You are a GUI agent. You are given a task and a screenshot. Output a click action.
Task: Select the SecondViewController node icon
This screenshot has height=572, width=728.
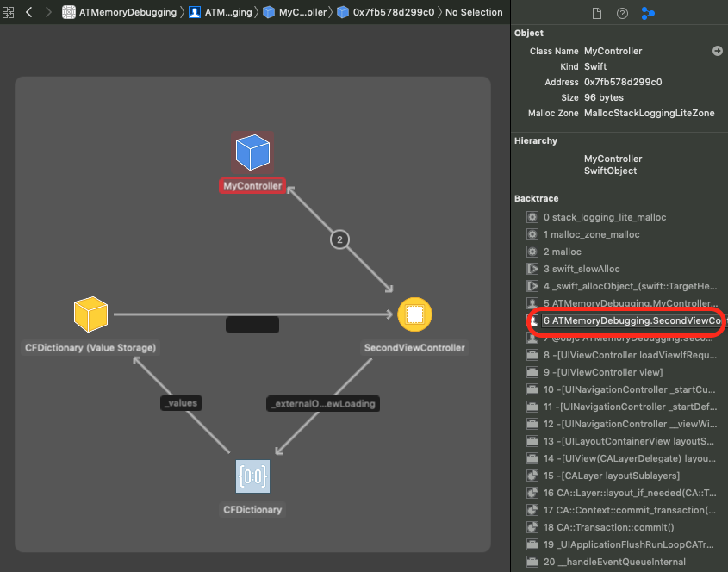point(414,314)
